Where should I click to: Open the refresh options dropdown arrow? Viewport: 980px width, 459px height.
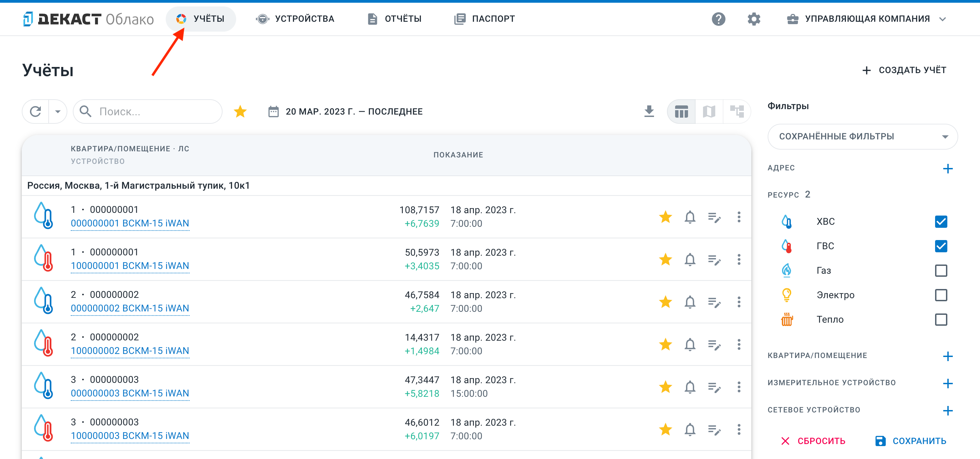pyautogui.click(x=58, y=111)
